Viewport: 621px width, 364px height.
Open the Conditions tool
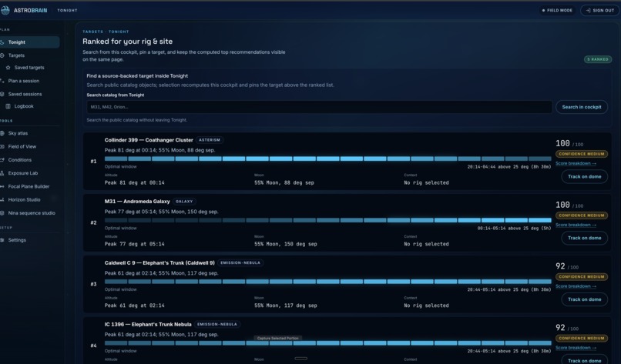(30, 160)
